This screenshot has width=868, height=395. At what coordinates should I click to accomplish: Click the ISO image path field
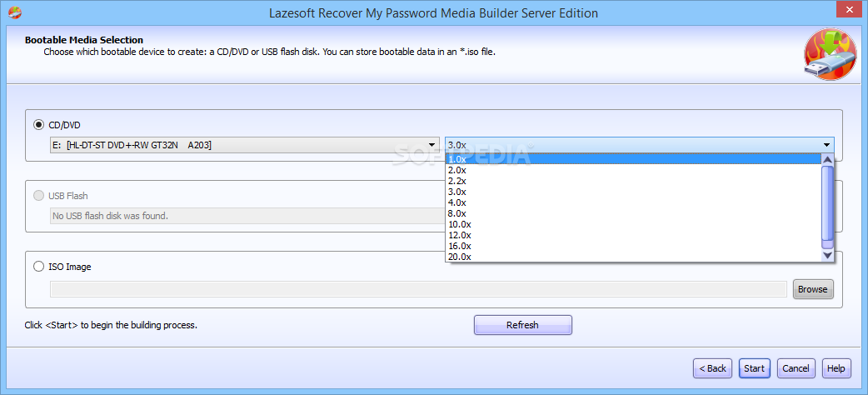(418, 289)
